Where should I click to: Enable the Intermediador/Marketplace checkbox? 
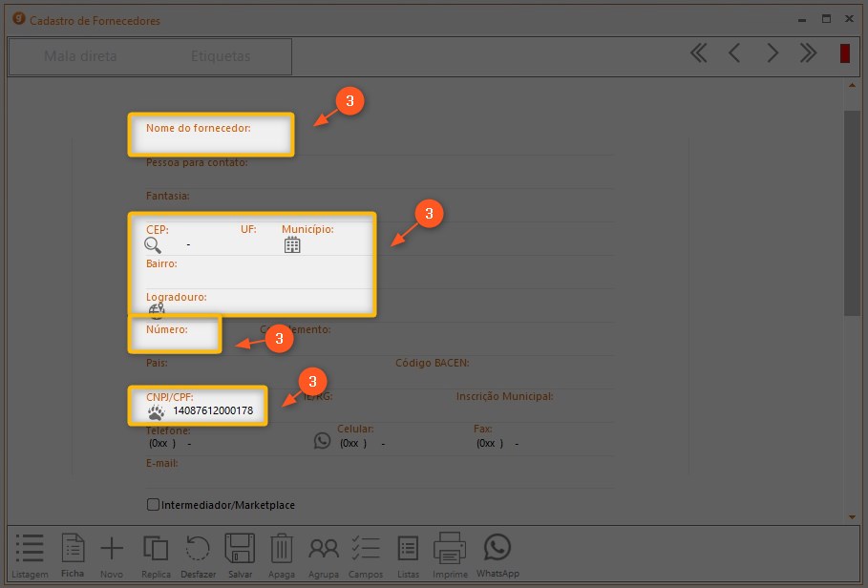(153, 505)
